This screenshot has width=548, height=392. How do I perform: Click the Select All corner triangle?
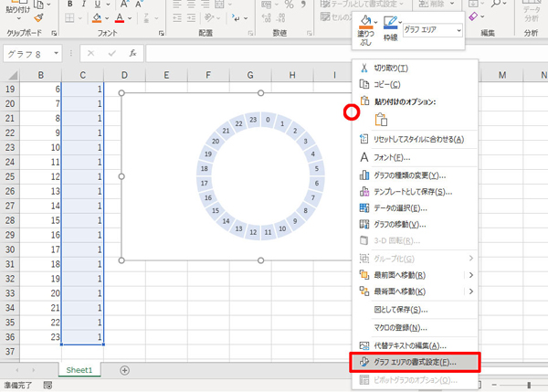pos(13,75)
